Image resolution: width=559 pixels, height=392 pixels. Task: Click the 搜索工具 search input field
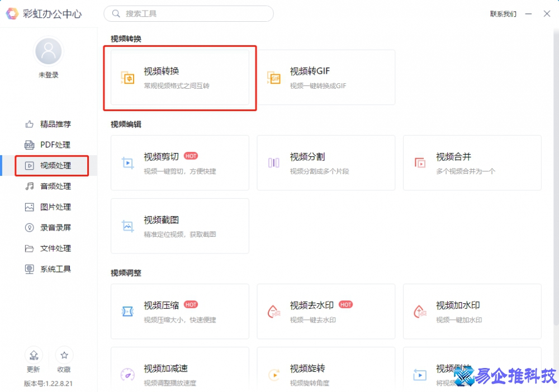coord(188,13)
